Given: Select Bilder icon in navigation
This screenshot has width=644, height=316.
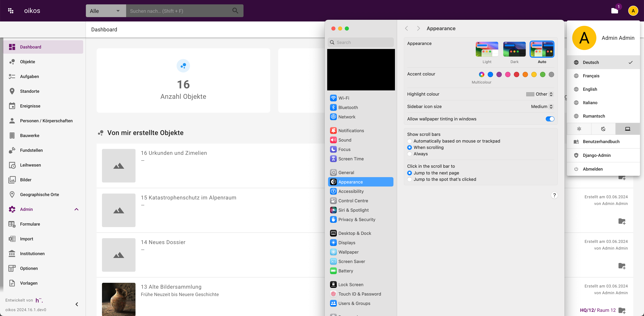Looking at the screenshot, I should coord(12,180).
